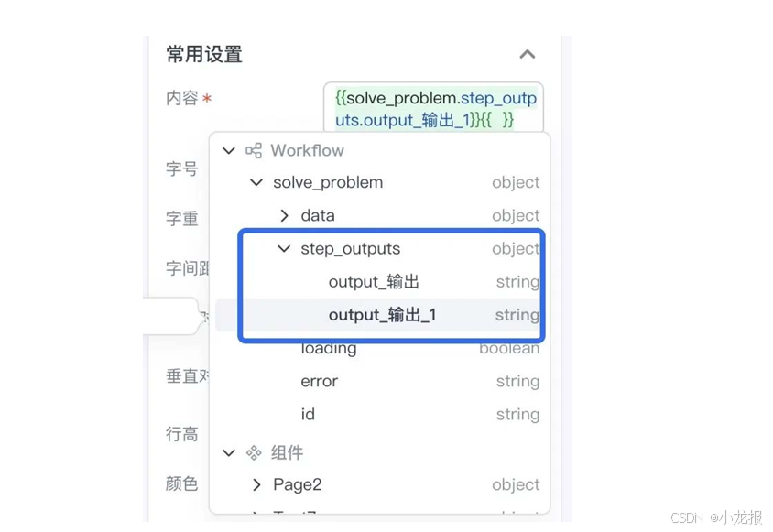Select the solve_problem tree item
This screenshot has height=532, width=773.
tap(328, 182)
